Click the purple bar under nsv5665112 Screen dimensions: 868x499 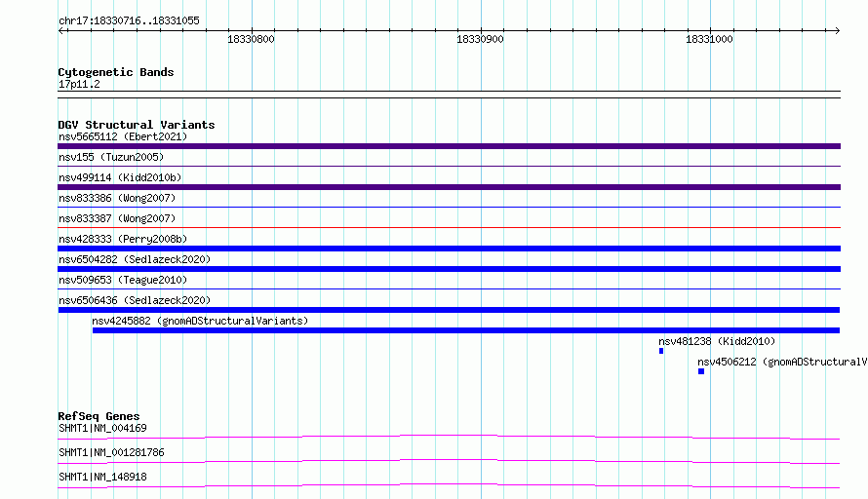449,146
